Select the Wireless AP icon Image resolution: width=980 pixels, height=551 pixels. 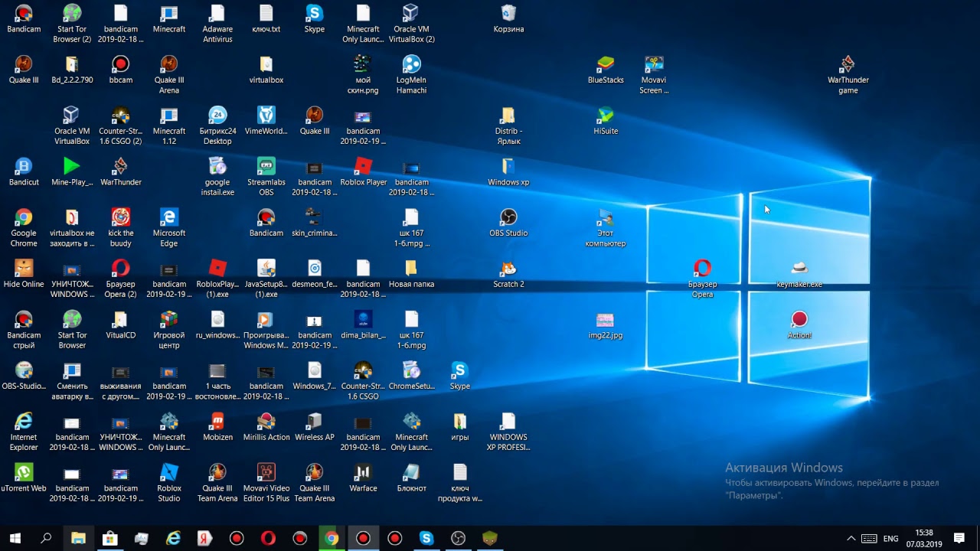[315, 427]
